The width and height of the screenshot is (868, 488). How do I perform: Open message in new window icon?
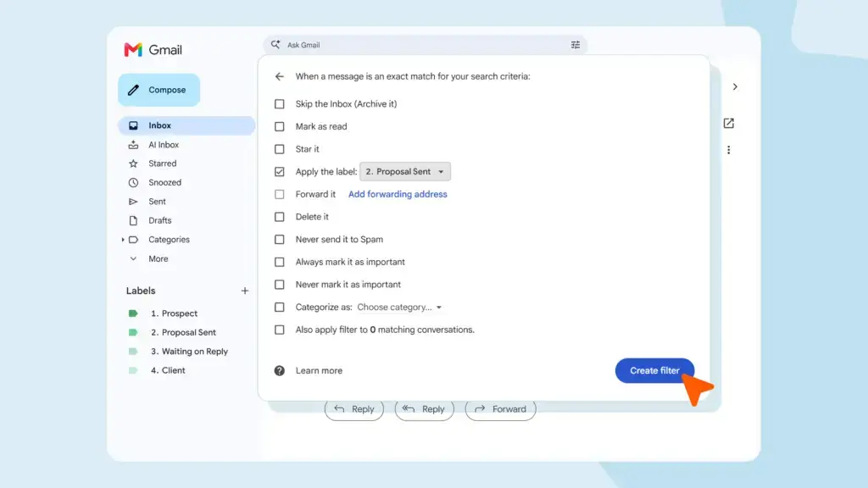coord(728,124)
